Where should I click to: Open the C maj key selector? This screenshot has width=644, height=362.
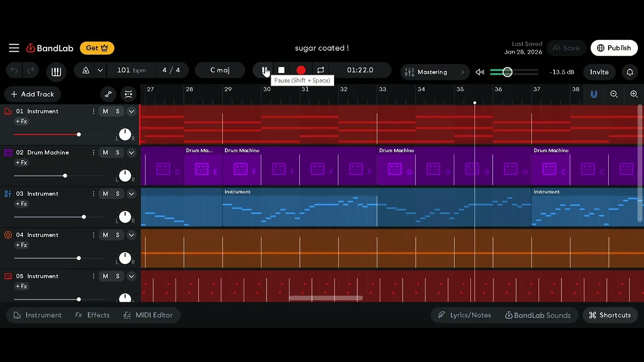[x=220, y=70]
